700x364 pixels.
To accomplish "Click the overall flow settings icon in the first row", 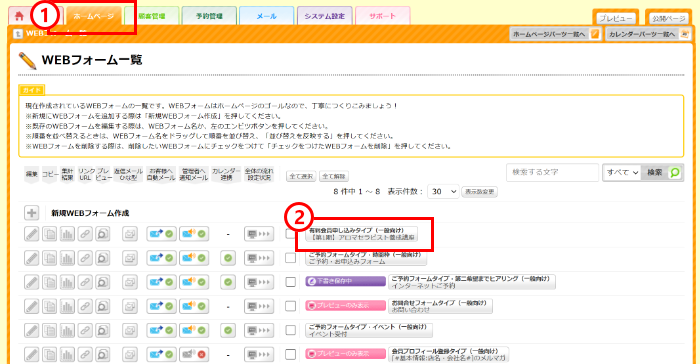I will (259, 234).
